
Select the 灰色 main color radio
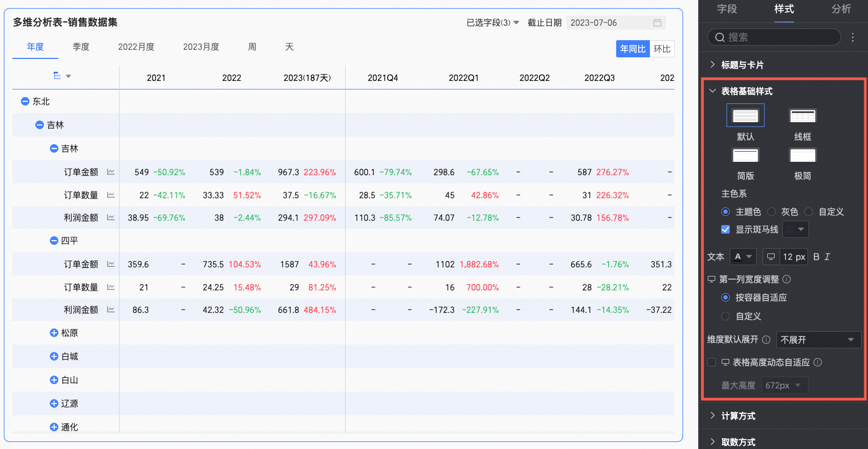click(772, 212)
